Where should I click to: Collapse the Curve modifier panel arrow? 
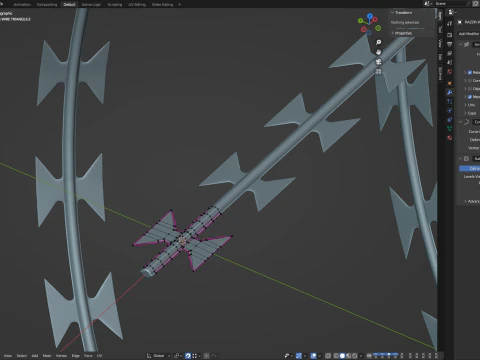[x=461, y=122]
